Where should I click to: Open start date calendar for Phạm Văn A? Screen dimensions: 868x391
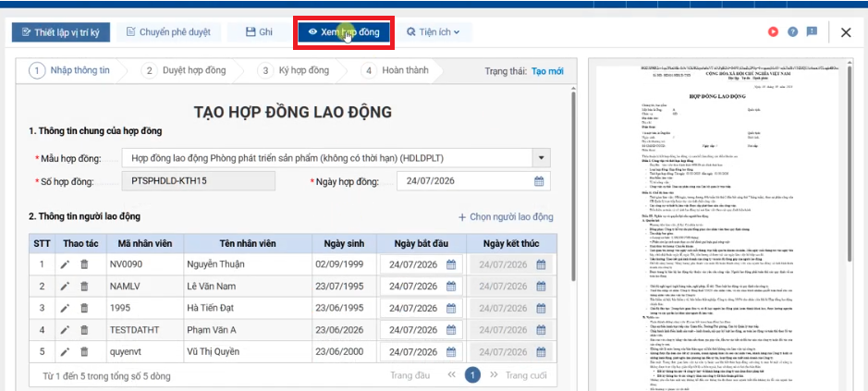451,330
